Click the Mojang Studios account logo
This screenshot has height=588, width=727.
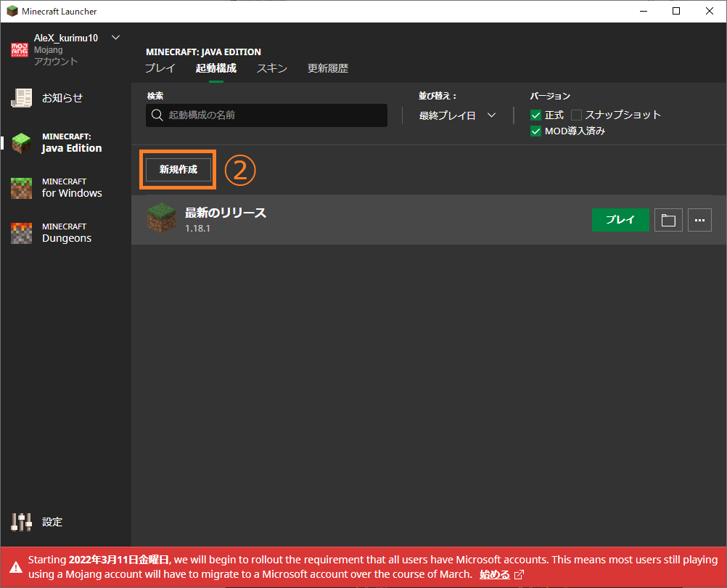pyautogui.click(x=20, y=49)
